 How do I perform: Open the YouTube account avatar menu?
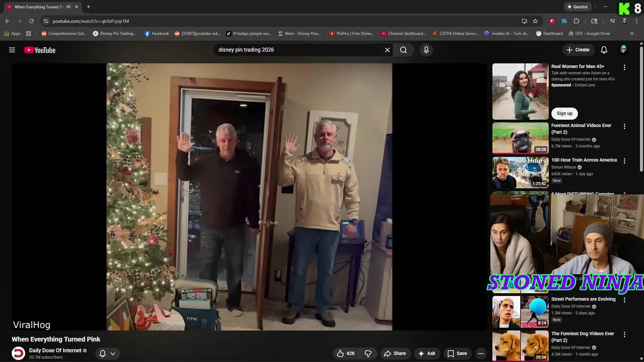point(623,49)
